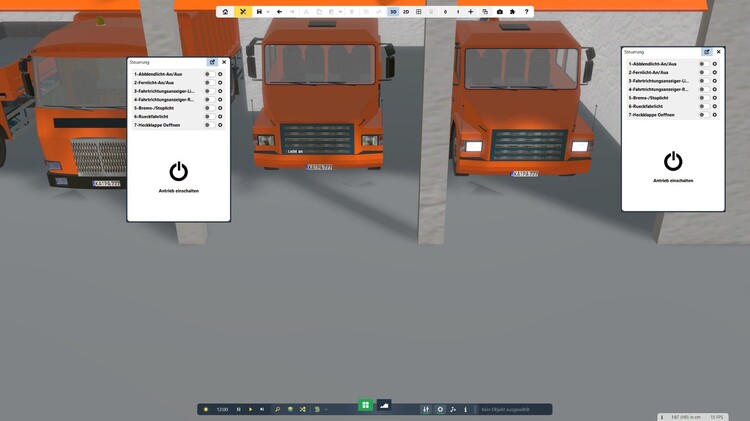Go to the home screen via house icon

(x=225, y=11)
